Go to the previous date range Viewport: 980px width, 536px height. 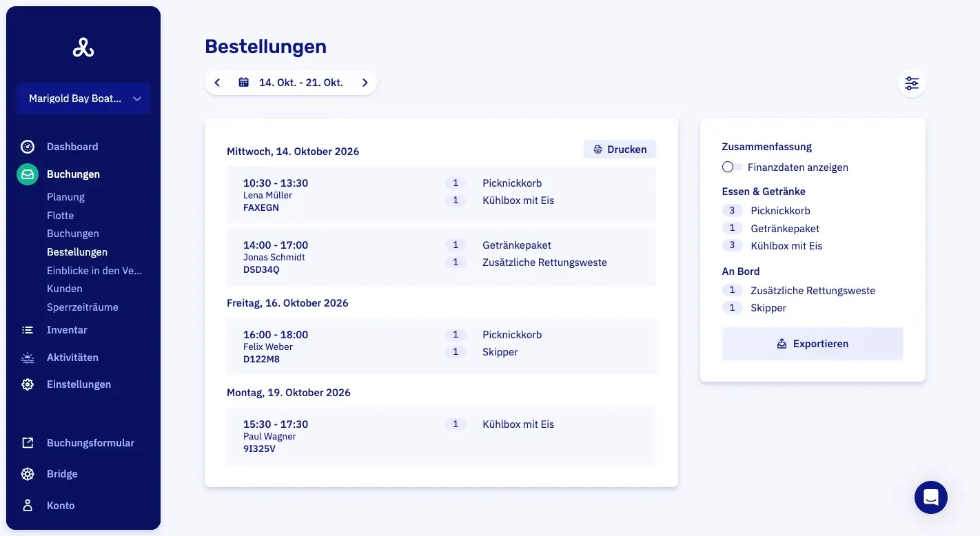point(217,83)
